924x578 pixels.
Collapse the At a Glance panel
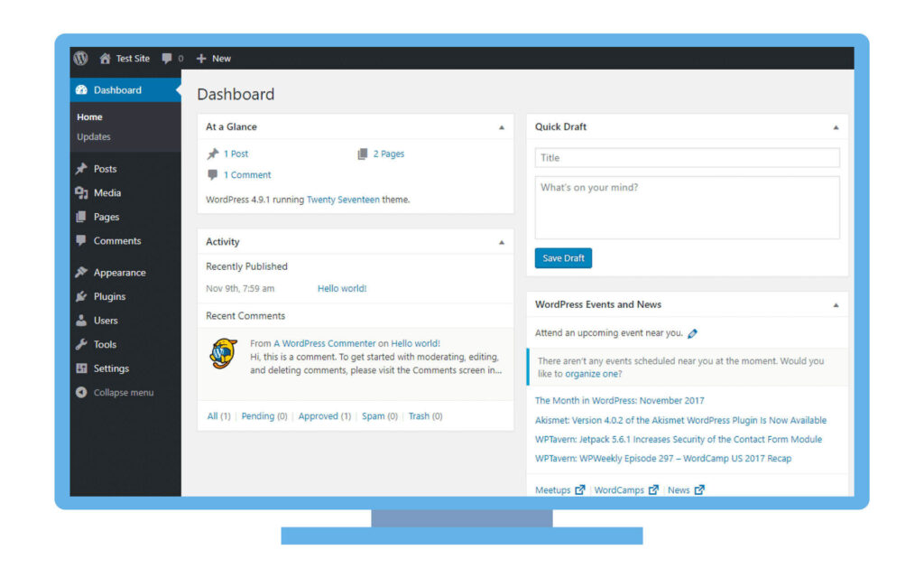502,127
